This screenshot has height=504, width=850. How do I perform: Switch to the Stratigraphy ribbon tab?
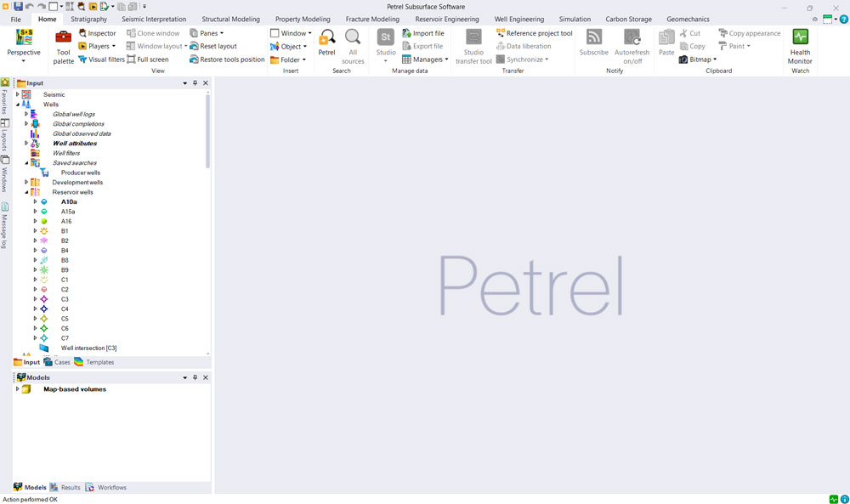89,19
